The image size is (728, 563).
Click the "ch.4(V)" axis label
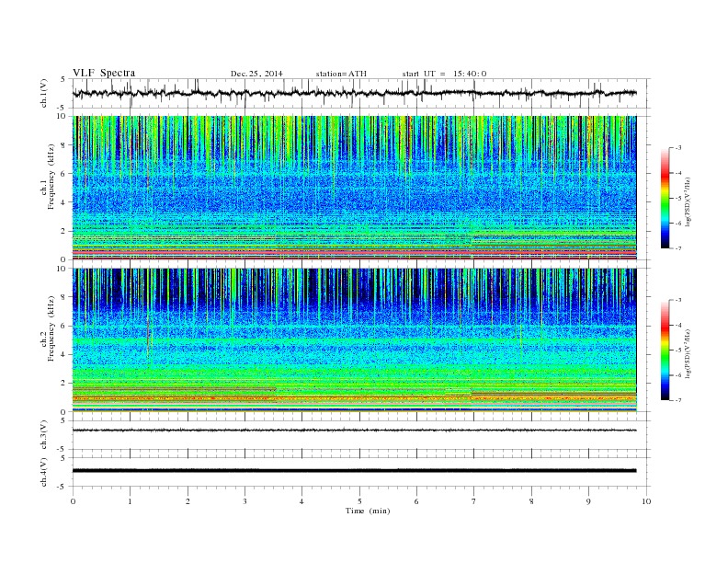coord(44,472)
